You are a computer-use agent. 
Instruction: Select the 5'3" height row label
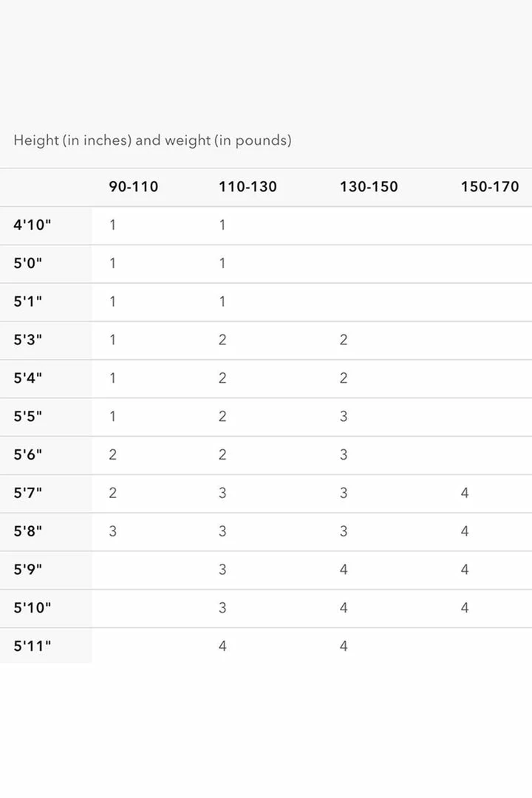(28, 341)
